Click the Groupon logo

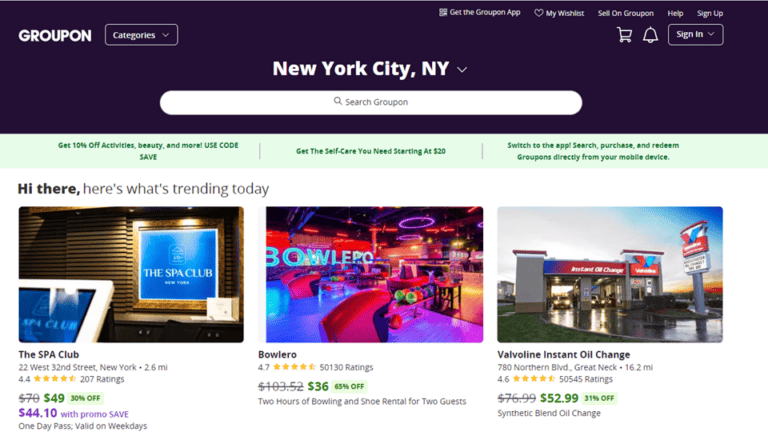pos(55,35)
